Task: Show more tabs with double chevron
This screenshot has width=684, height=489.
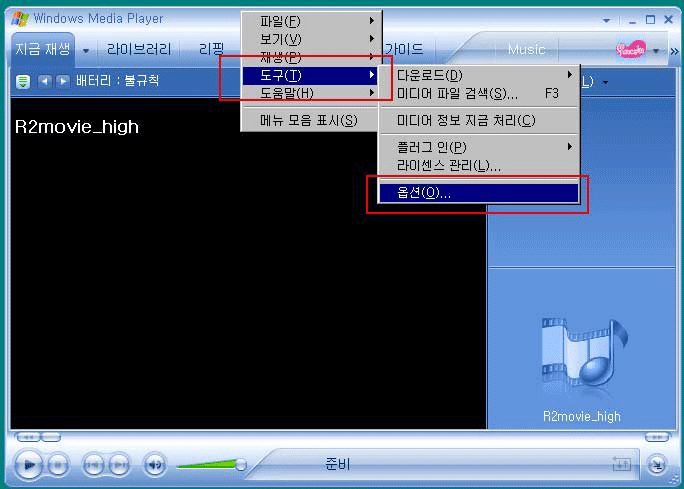Action: pyautogui.click(x=674, y=51)
